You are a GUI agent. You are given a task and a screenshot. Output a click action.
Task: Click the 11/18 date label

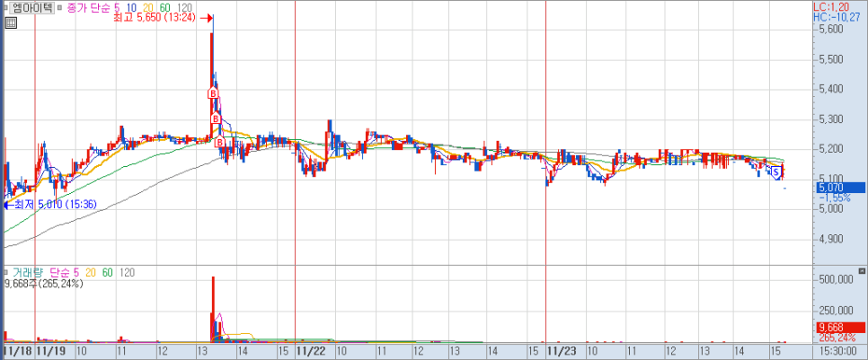pyautogui.click(x=16, y=351)
